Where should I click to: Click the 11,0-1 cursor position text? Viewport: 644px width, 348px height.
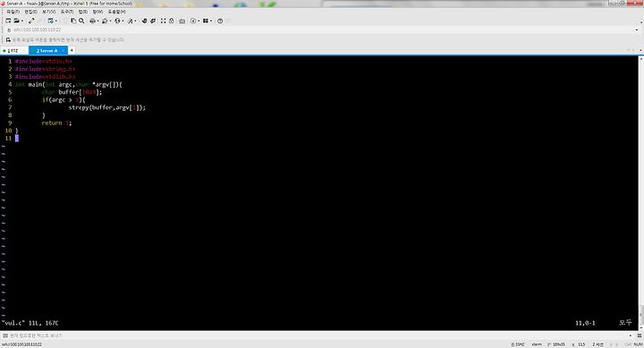click(x=585, y=323)
